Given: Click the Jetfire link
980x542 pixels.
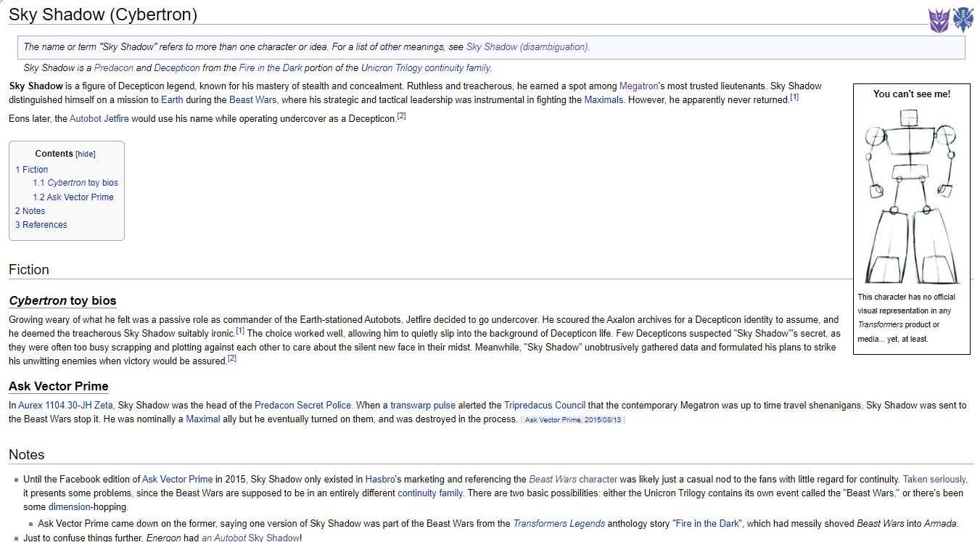Looking at the screenshot, I should 117,118.
